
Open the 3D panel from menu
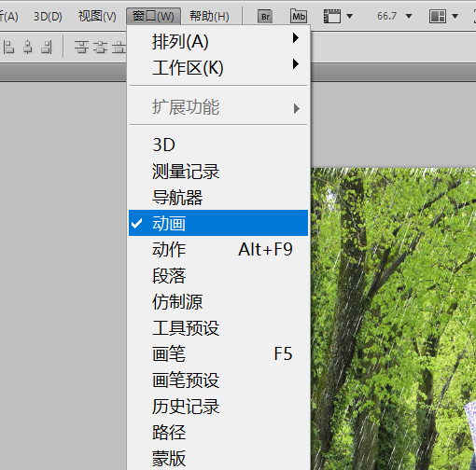click(218, 145)
